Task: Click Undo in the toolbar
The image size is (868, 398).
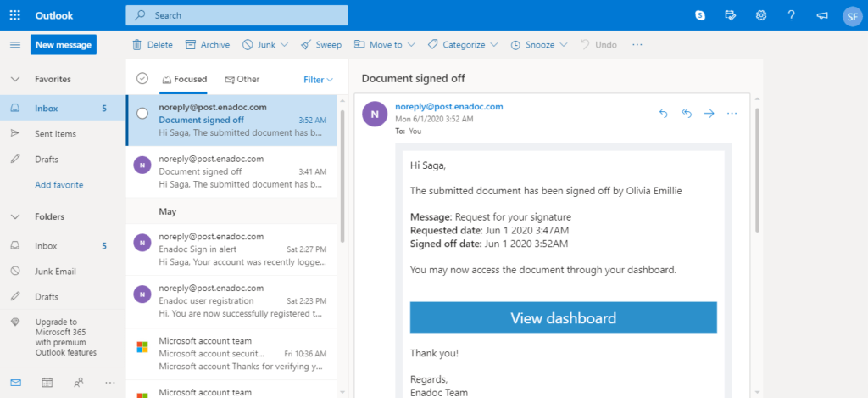Action: pyautogui.click(x=599, y=45)
